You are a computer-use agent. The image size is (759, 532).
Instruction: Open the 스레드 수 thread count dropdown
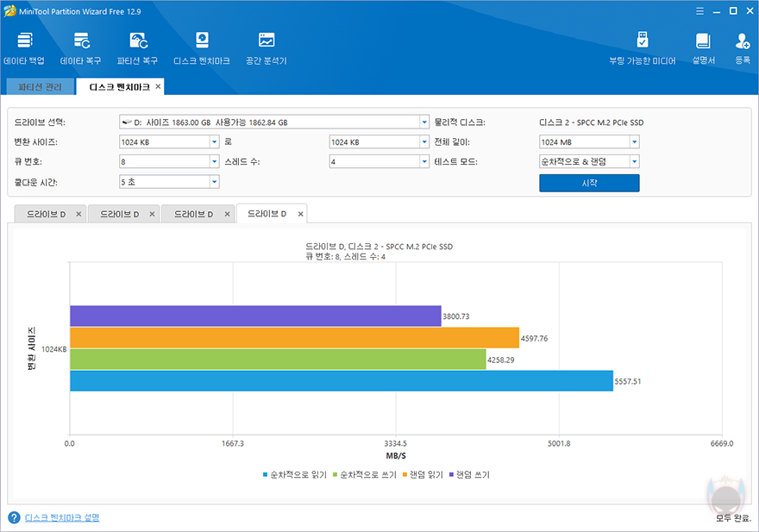coord(424,162)
